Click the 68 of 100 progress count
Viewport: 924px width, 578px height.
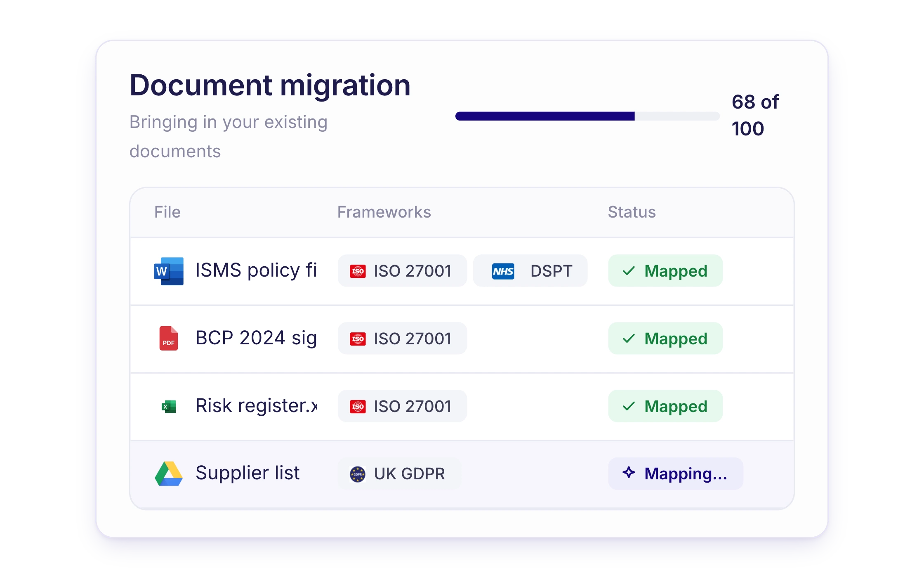coord(755,115)
